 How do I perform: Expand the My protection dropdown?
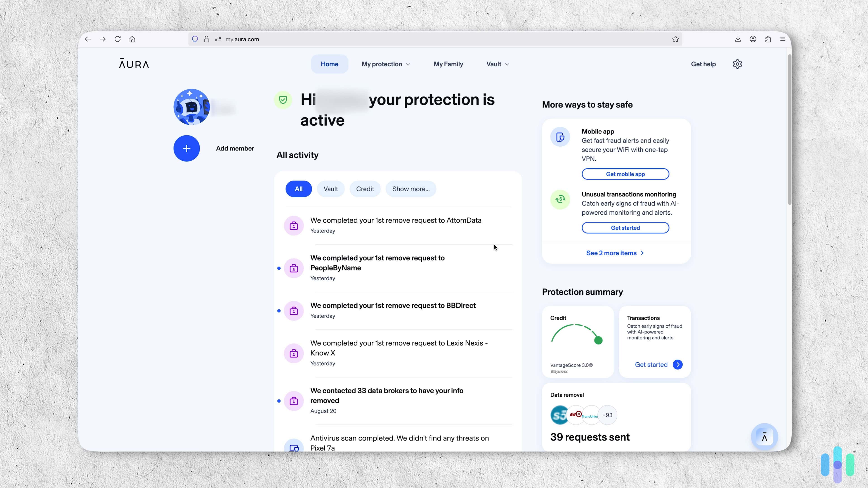tap(385, 64)
